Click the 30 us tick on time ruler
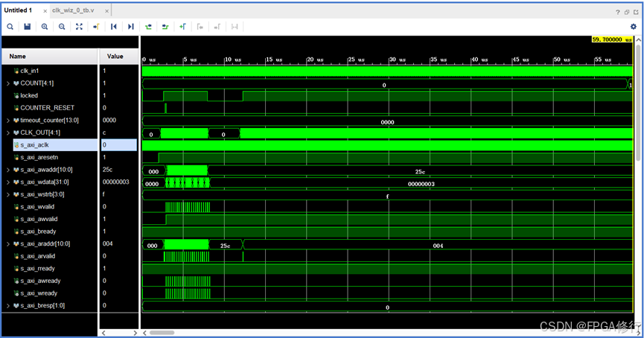The width and height of the screenshot is (644, 338). point(397,60)
